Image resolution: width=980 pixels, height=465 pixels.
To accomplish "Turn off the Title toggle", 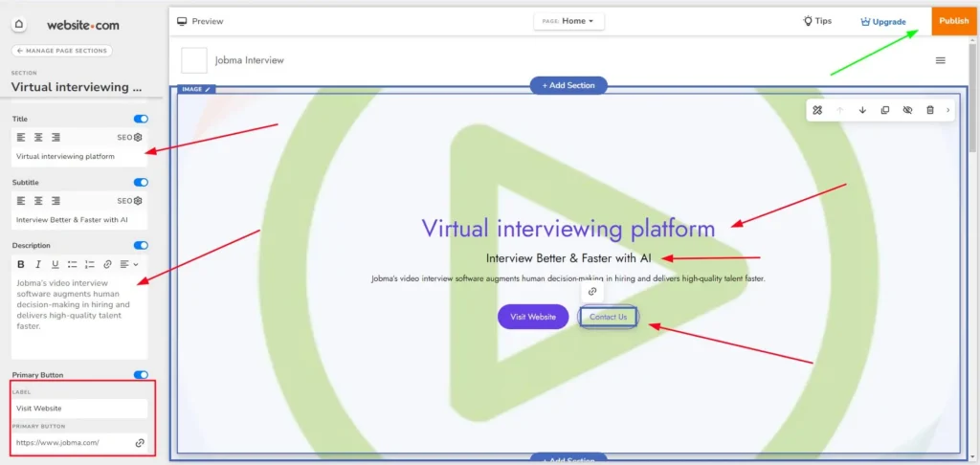I will coord(141,119).
